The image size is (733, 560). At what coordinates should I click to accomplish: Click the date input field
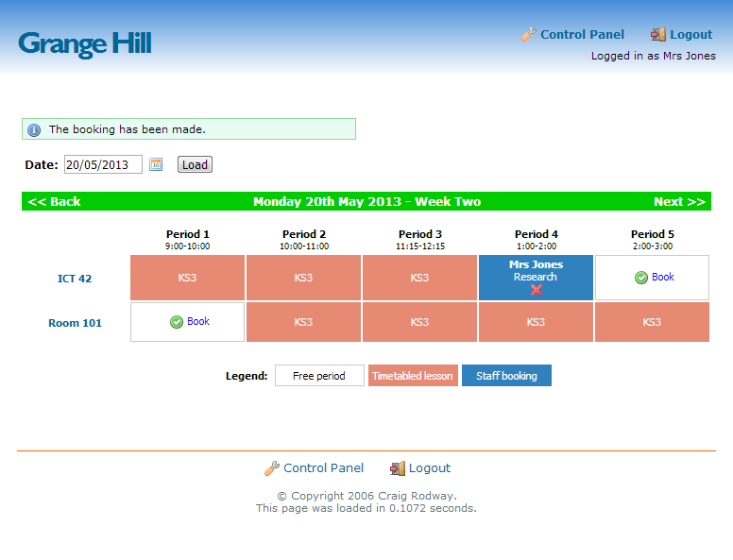coord(103,165)
